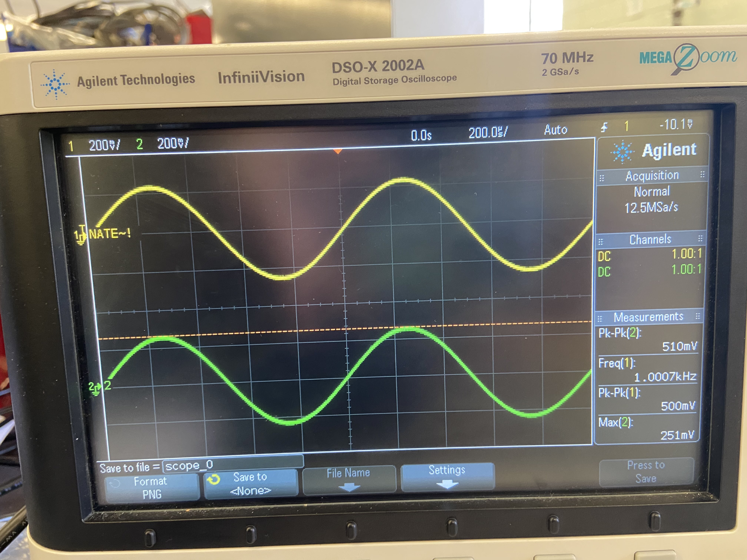
Task: Click the grip dots left of Channels
Action: coord(601,242)
